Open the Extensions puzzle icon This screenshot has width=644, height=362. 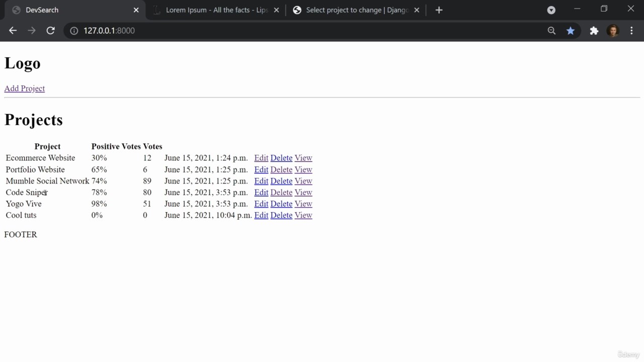coord(594,31)
